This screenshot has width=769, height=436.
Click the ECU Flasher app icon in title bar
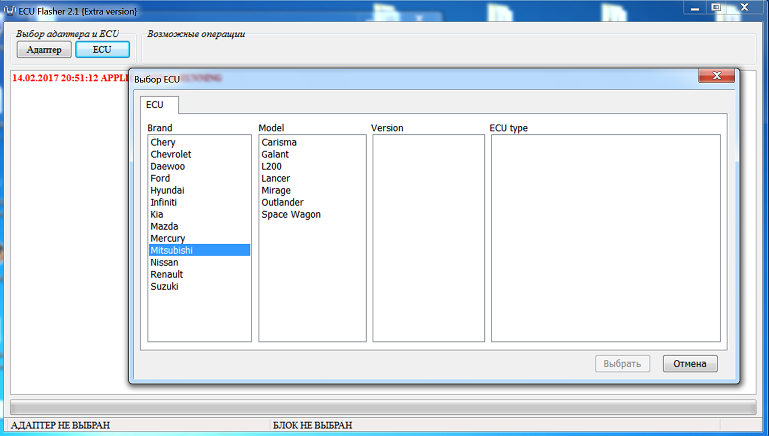click(x=9, y=10)
